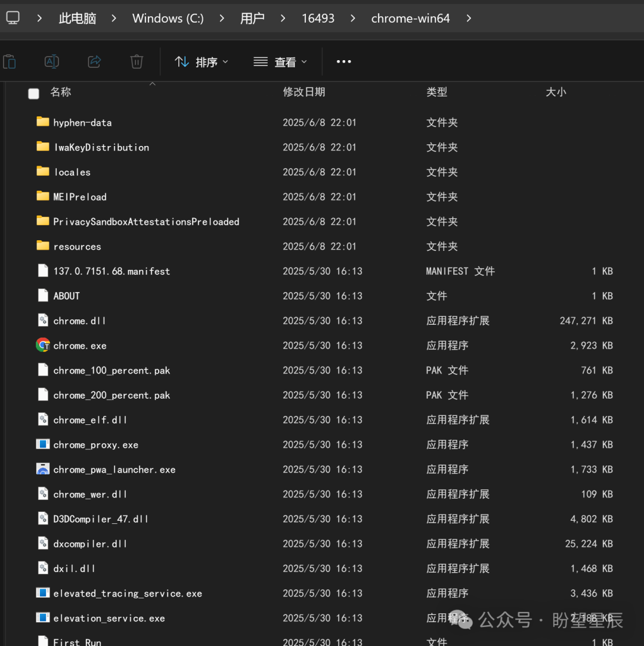
Task: Click the 2,923 KB size of chrome.exe
Action: 591,345
